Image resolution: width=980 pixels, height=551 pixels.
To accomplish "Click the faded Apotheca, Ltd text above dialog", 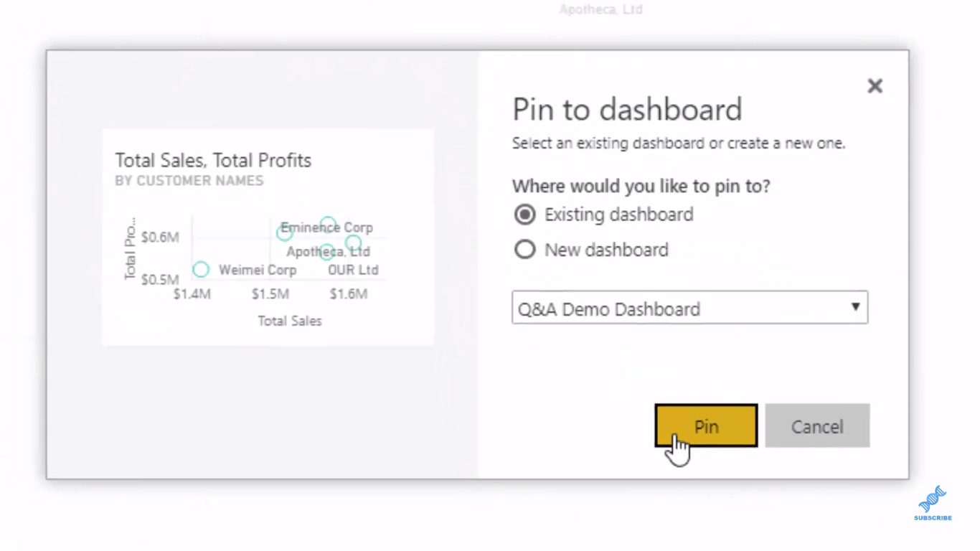I will pyautogui.click(x=600, y=10).
